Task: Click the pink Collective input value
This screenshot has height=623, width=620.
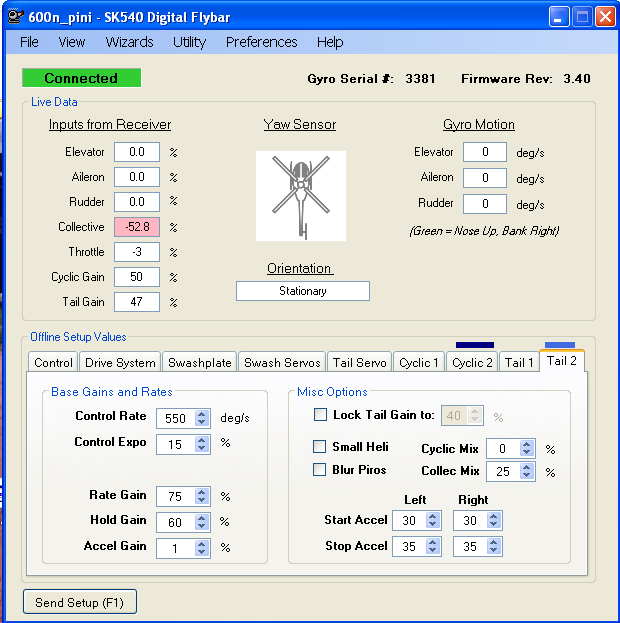Action: [x=137, y=227]
